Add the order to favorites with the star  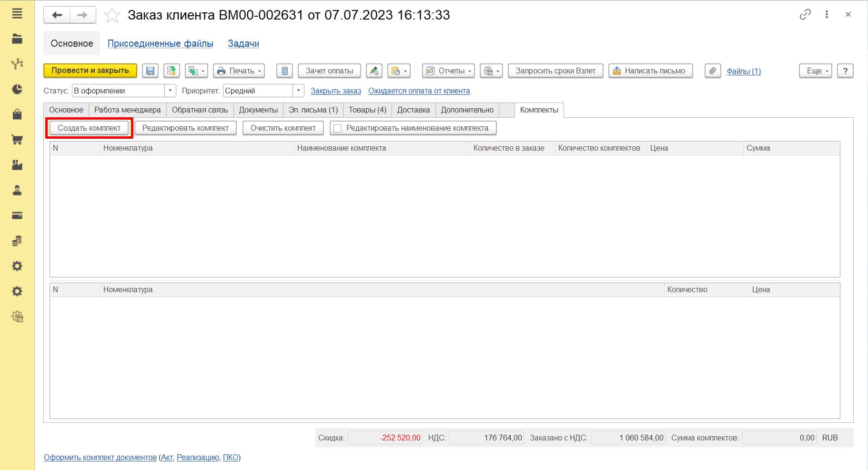pos(112,15)
